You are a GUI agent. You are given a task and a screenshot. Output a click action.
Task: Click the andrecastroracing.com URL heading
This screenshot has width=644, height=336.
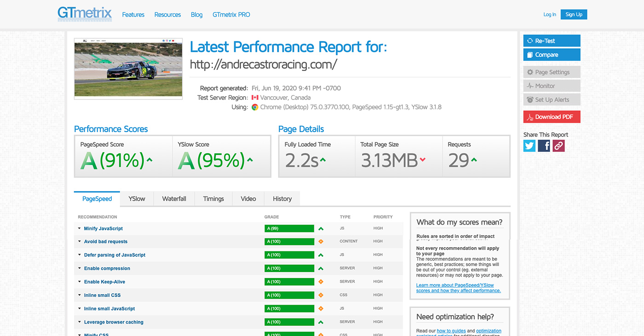pos(264,64)
